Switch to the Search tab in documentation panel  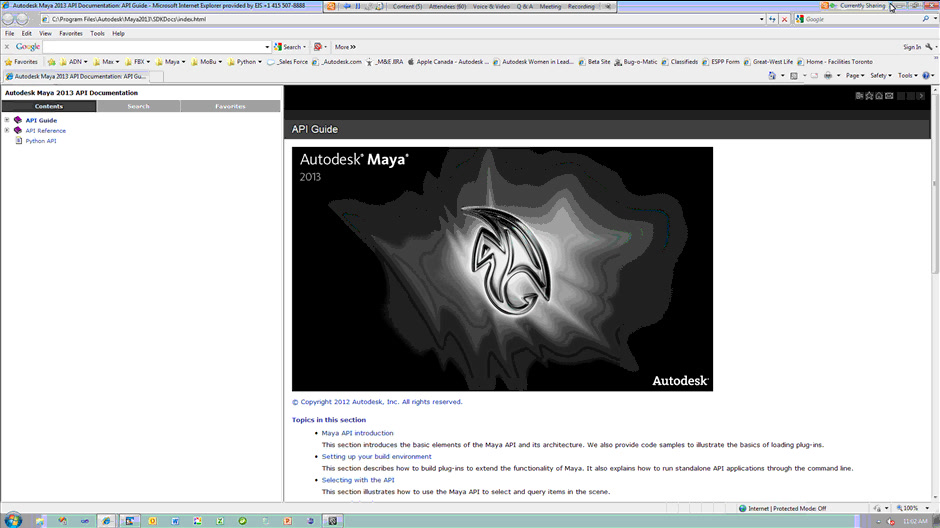tap(138, 106)
